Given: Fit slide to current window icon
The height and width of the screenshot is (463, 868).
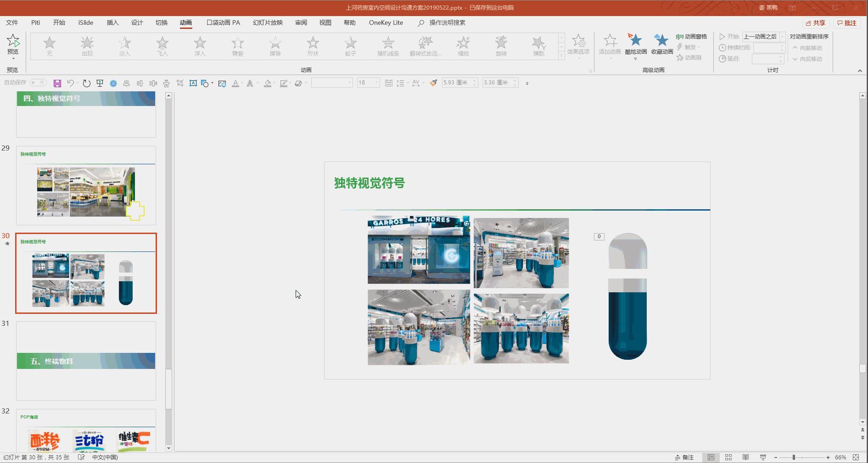Looking at the screenshot, I should (x=856, y=457).
